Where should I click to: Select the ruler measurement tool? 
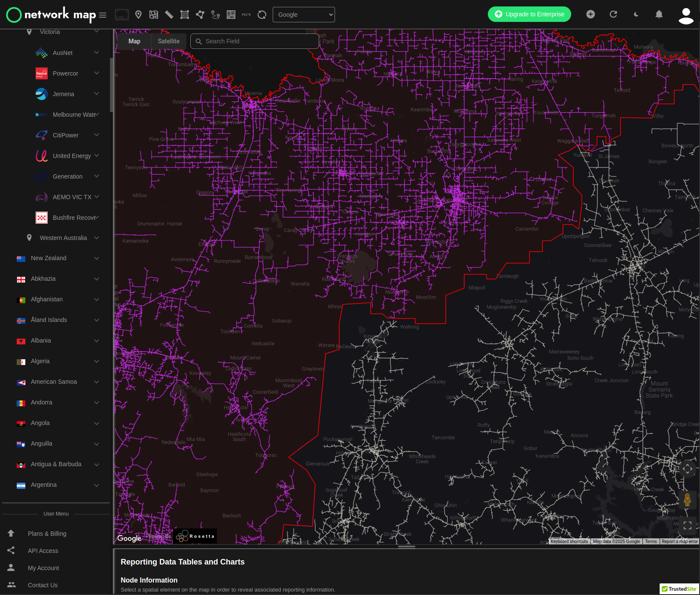point(169,14)
